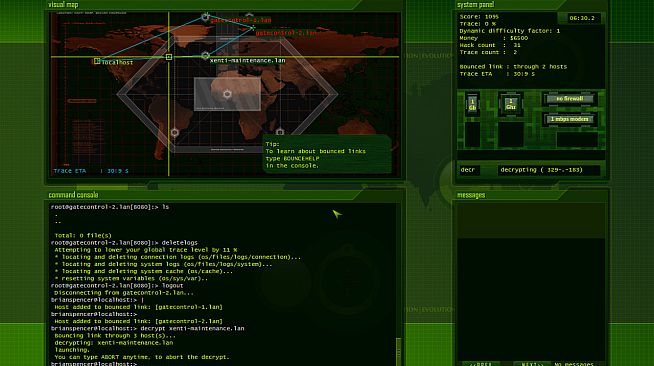Click the Trace count line
Image resolution: width=654 pixels, height=366 pixels.
coord(488,52)
